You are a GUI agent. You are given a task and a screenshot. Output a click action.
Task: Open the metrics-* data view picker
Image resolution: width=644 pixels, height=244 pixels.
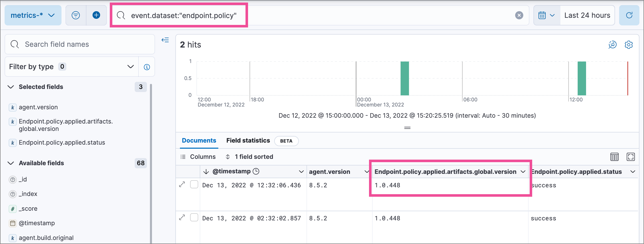(33, 15)
